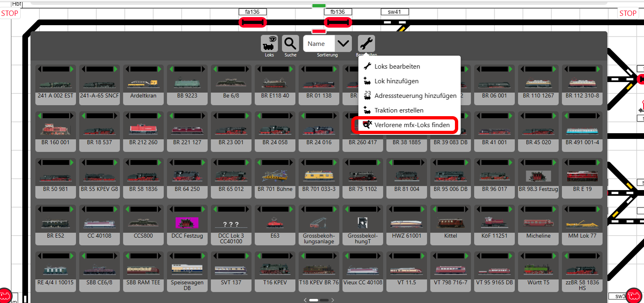This screenshot has height=303, width=644.
Task: Select locomotive BR E 19
Action: (x=583, y=178)
